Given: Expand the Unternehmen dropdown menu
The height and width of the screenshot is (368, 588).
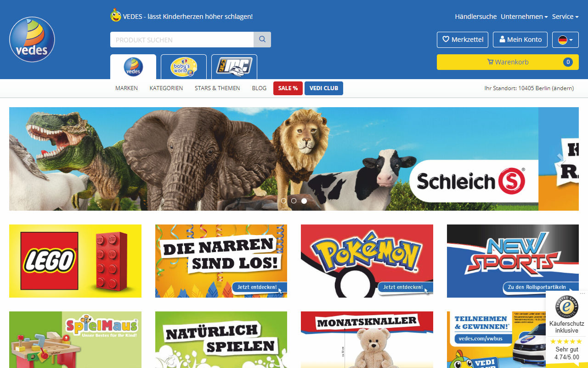Looking at the screenshot, I should 524,17.
